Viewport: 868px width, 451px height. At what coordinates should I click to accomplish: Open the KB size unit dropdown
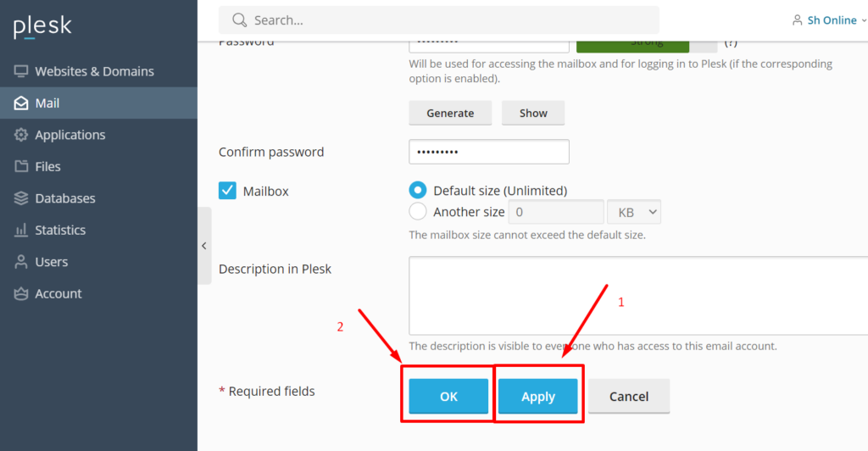634,212
